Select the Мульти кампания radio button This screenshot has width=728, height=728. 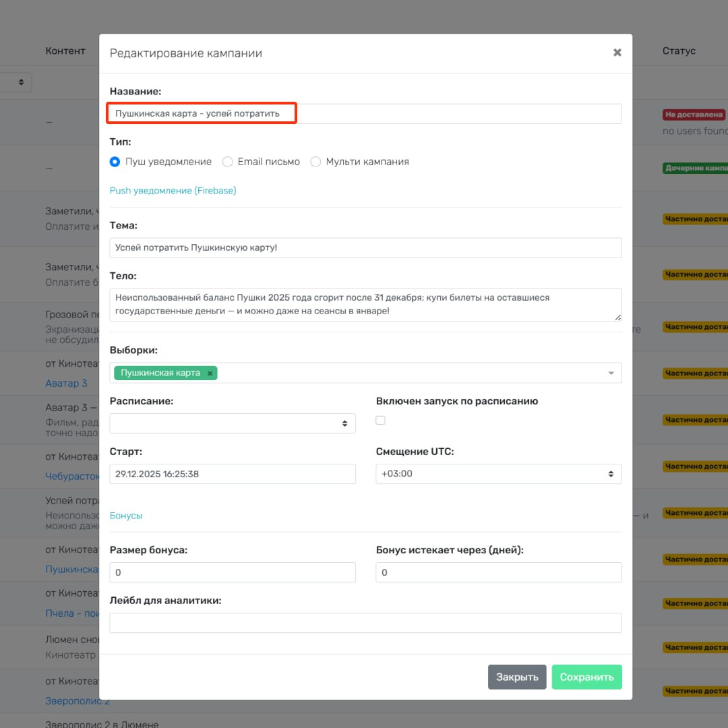click(x=315, y=162)
